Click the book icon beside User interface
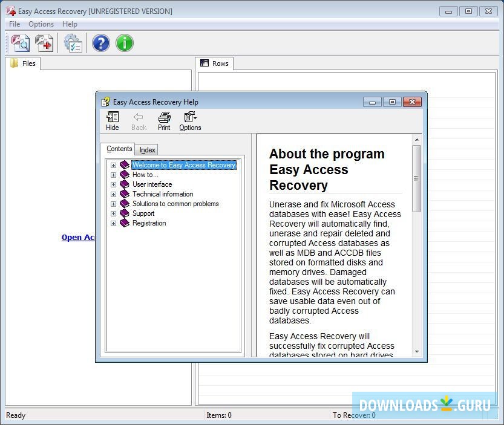The width and height of the screenshot is (504, 425). point(125,184)
